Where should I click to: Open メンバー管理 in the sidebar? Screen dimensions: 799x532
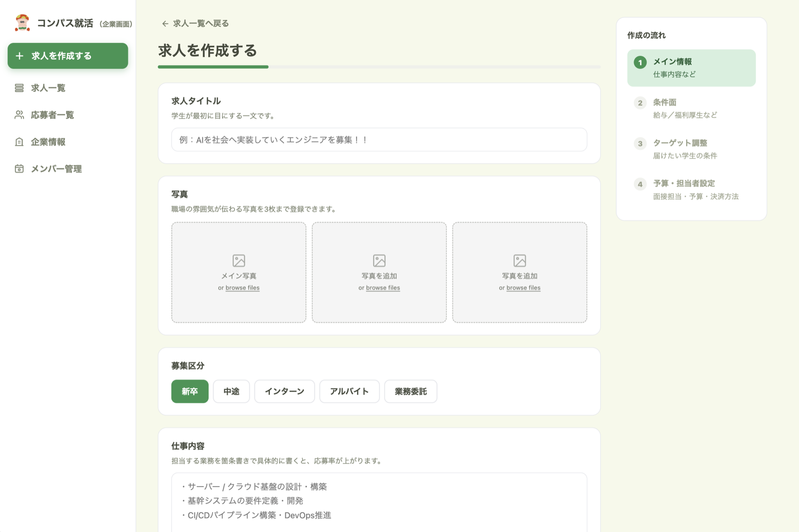pyautogui.click(x=68, y=169)
